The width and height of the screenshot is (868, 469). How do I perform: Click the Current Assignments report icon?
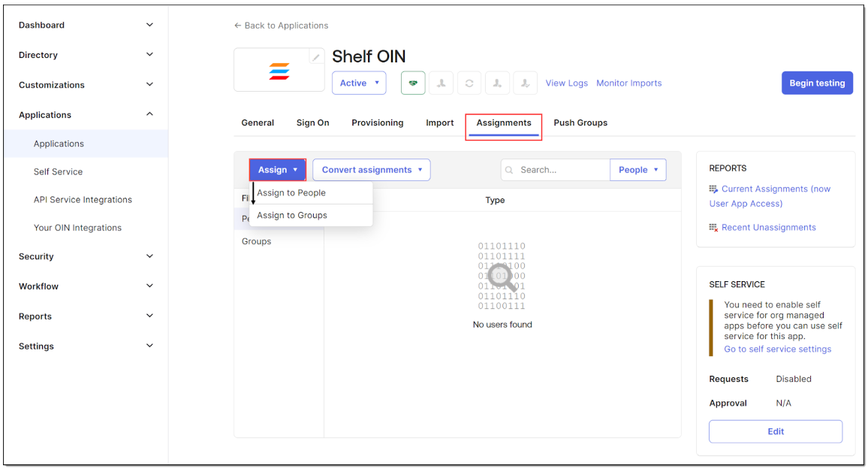coord(713,189)
